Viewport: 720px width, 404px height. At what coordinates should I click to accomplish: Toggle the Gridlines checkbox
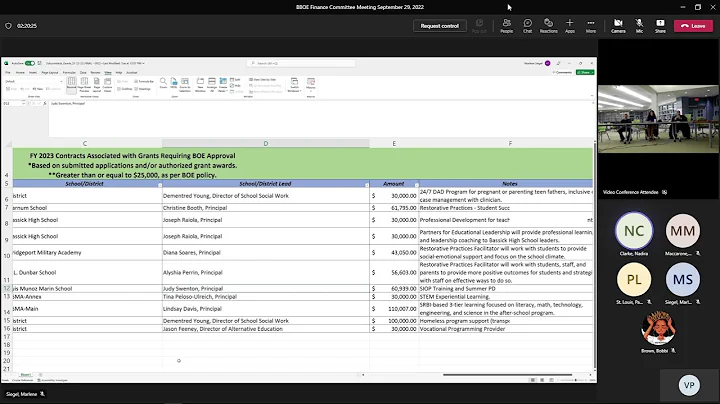pyautogui.click(x=125, y=89)
